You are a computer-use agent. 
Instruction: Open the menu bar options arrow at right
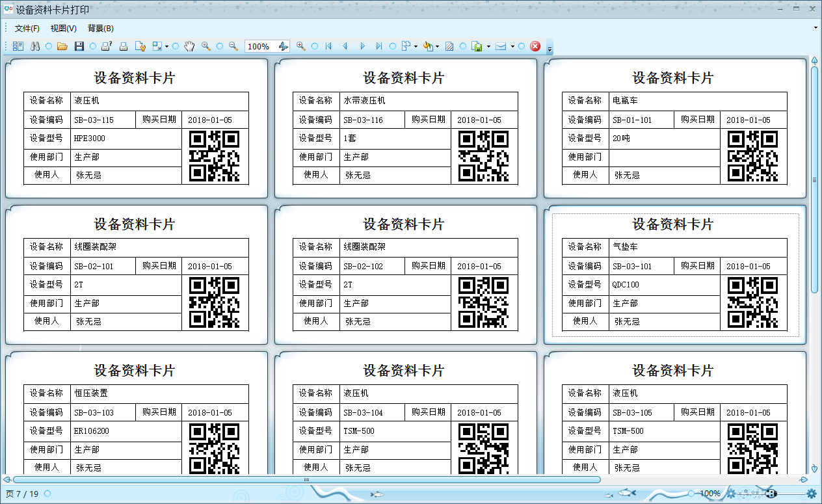[816, 28]
